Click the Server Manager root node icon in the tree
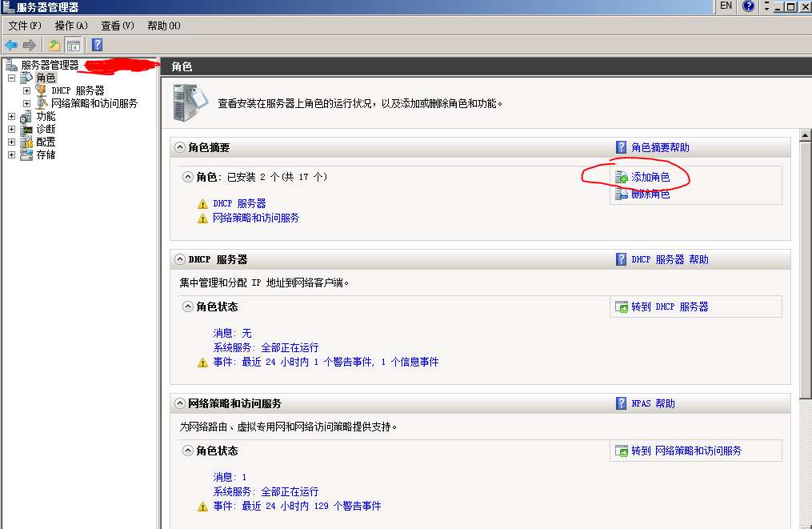812x529 pixels. tap(11, 65)
